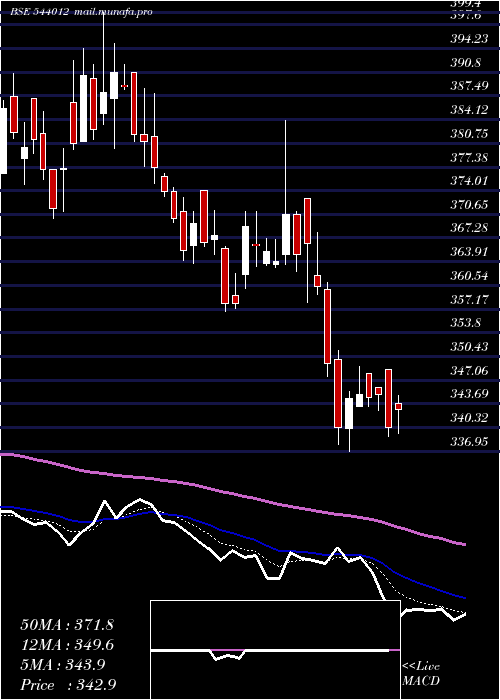Click the last red candle near 343.69
This screenshot has width=500, height=700.
coord(399,406)
